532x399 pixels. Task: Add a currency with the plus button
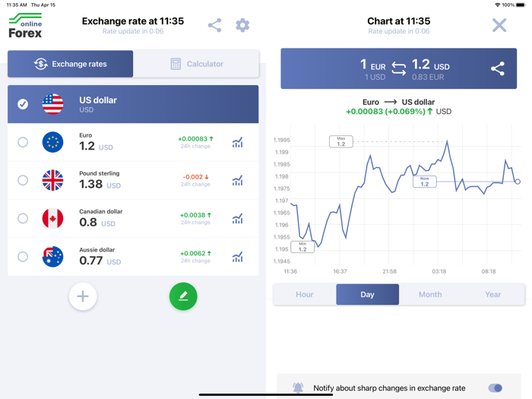83,296
